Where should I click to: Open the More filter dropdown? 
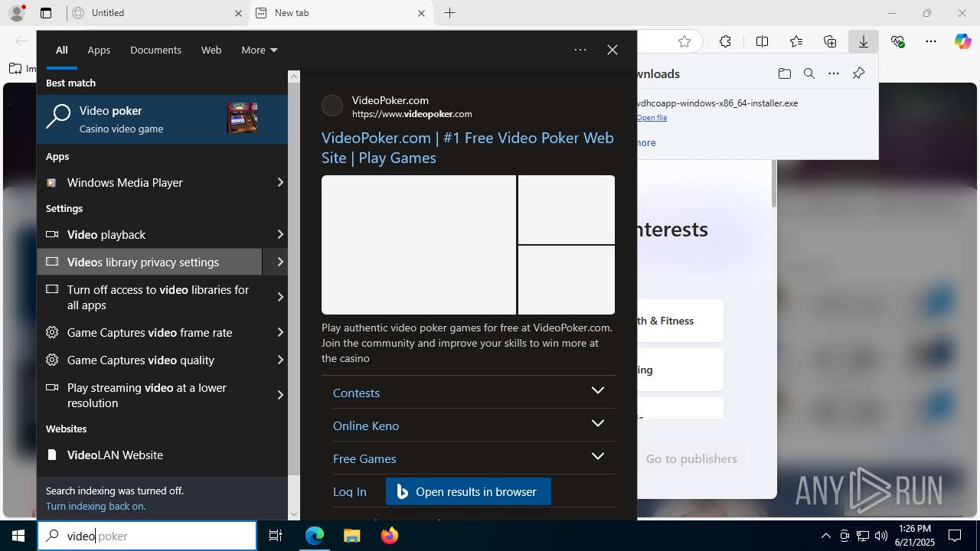point(259,50)
